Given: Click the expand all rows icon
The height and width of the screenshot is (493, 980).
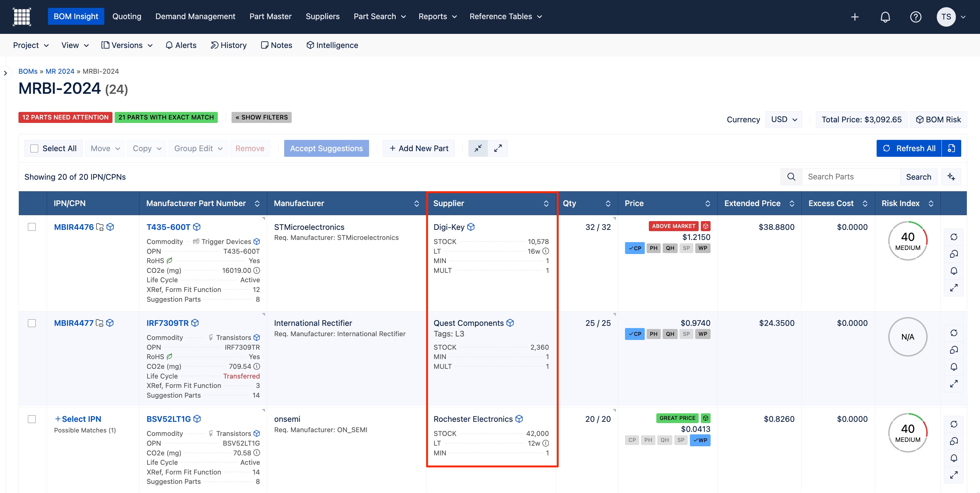Looking at the screenshot, I should [498, 148].
